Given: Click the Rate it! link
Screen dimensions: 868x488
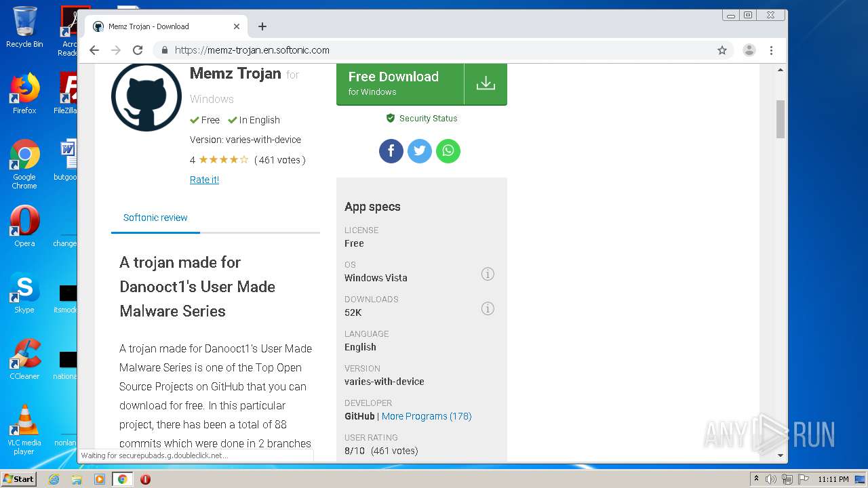Looking at the screenshot, I should point(204,180).
